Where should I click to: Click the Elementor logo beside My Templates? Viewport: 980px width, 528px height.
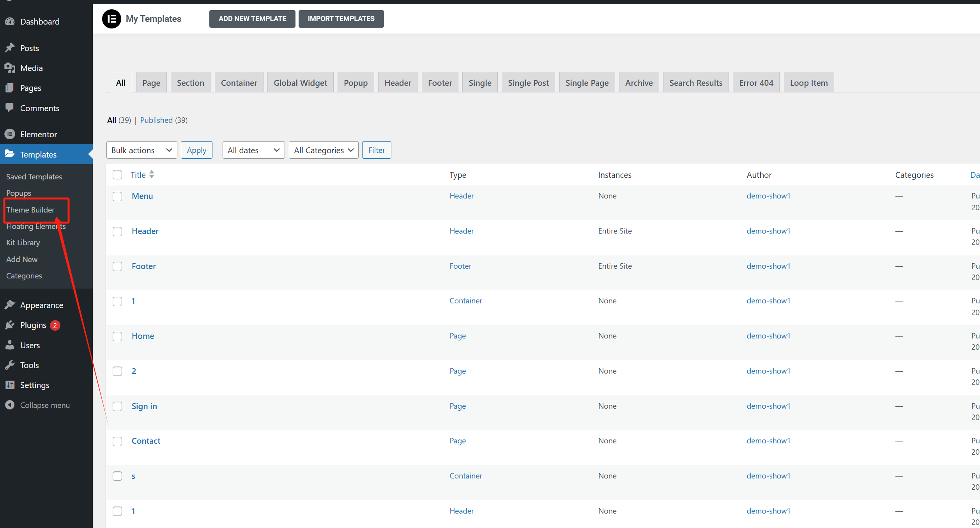(111, 19)
